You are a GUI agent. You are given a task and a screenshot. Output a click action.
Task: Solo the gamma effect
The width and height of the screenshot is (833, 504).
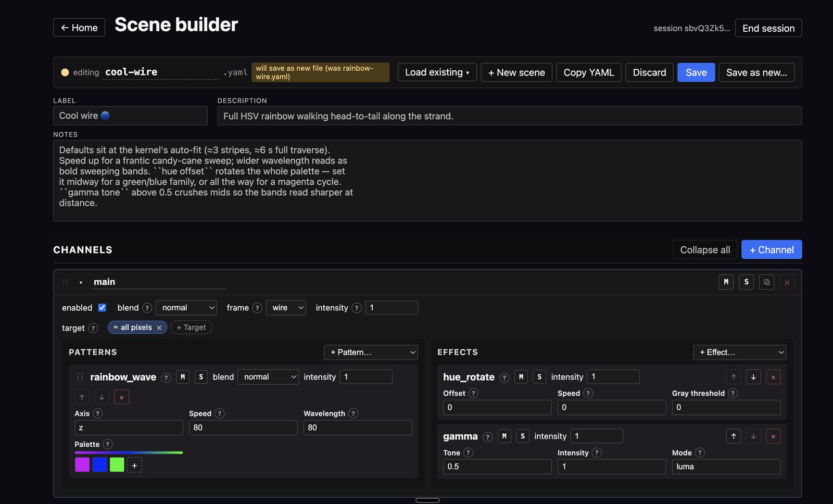coord(523,436)
